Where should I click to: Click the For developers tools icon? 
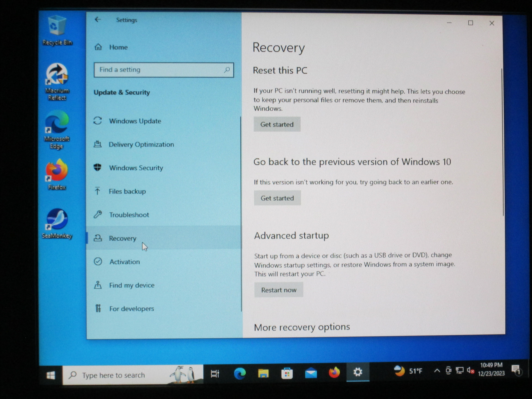coord(98,308)
